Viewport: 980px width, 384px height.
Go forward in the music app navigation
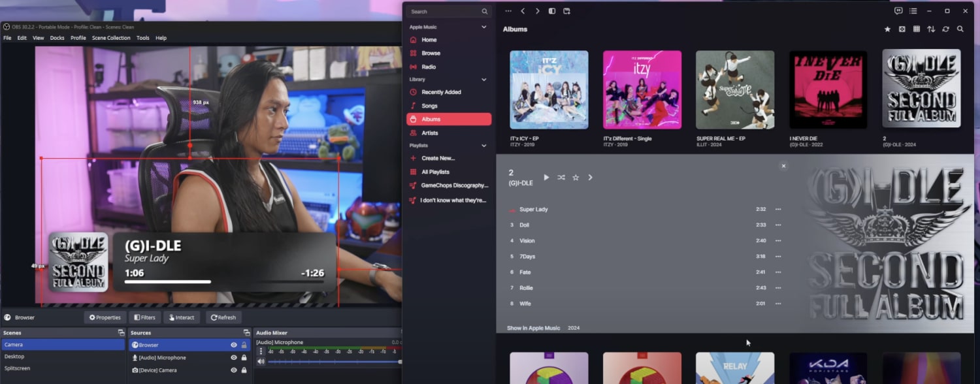tap(538, 11)
